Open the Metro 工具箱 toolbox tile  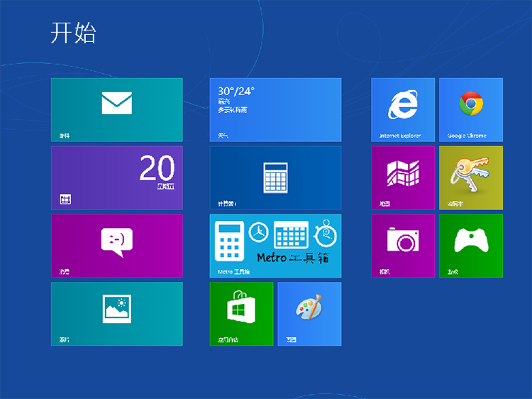tap(275, 246)
